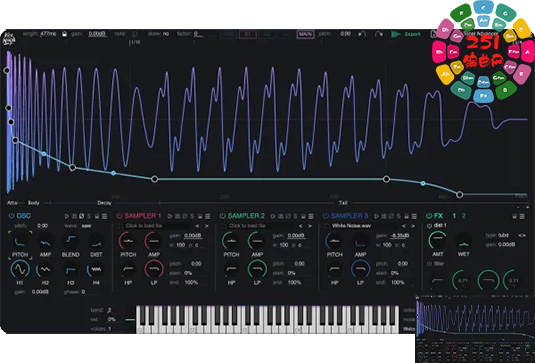Load previous sample in SAMPLER 1
This screenshot has height=363, width=535.
click(197, 226)
